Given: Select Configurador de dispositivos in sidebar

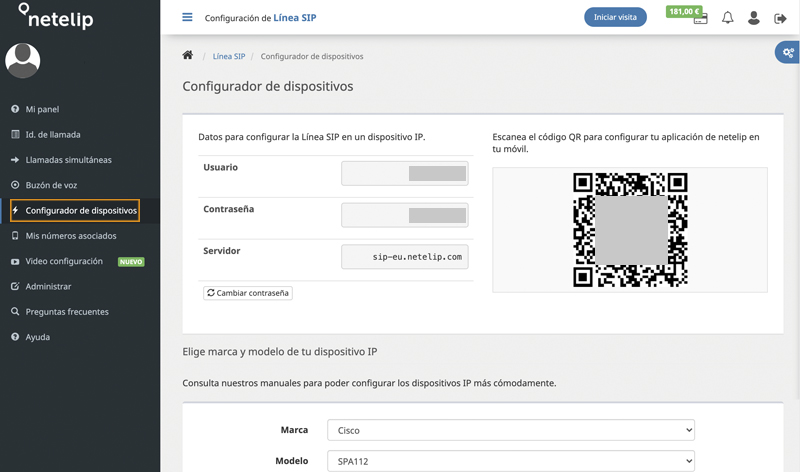Looking at the screenshot, I should (x=81, y=210).
